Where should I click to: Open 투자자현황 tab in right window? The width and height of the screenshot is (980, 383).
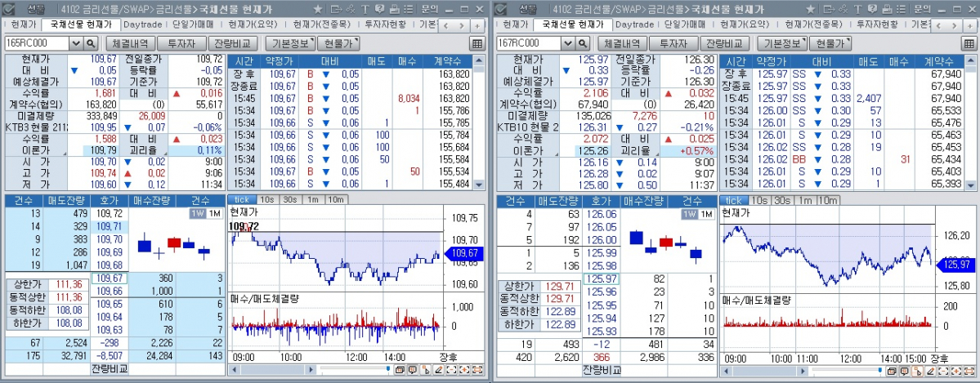[x=877, y=25]
